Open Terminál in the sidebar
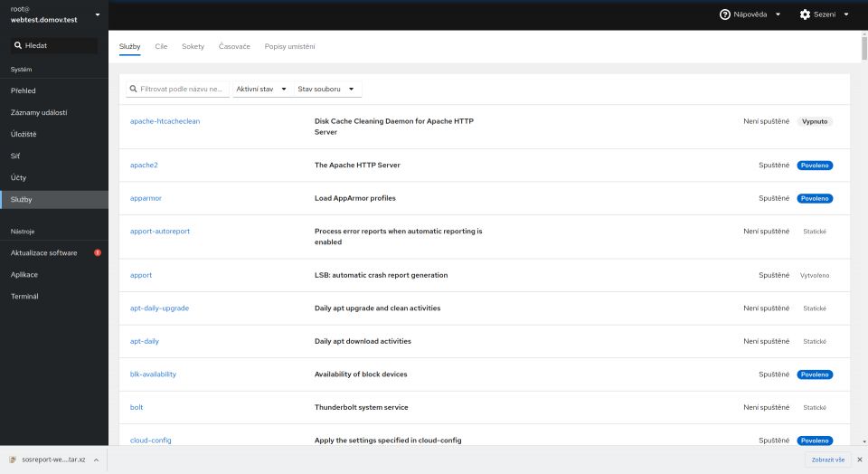The height and width of the screenshot is (474, 868). [x=54, y=297]
